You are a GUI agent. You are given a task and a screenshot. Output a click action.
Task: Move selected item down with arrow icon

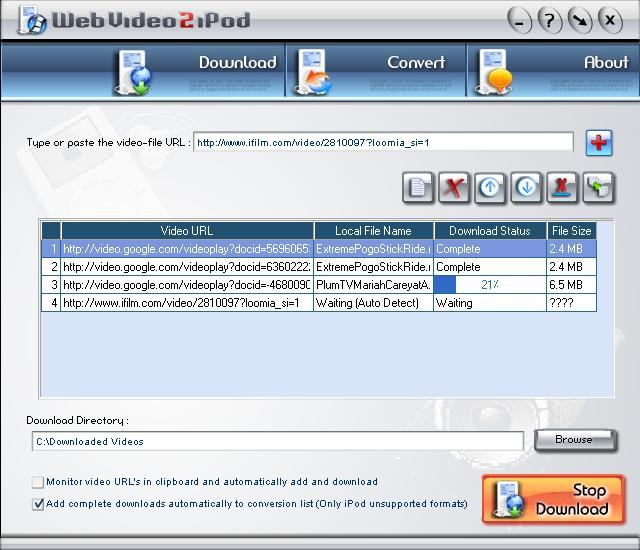tap(526, 188)
